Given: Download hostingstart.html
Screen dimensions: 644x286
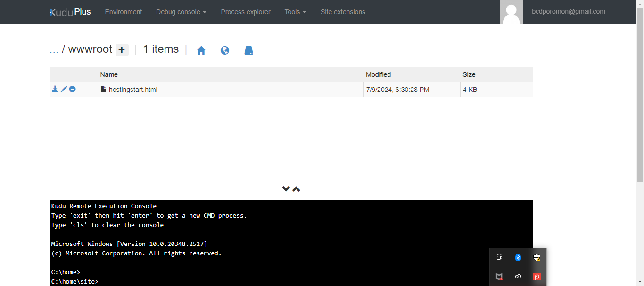Looking at the screenshot, I should click(55, 89).
